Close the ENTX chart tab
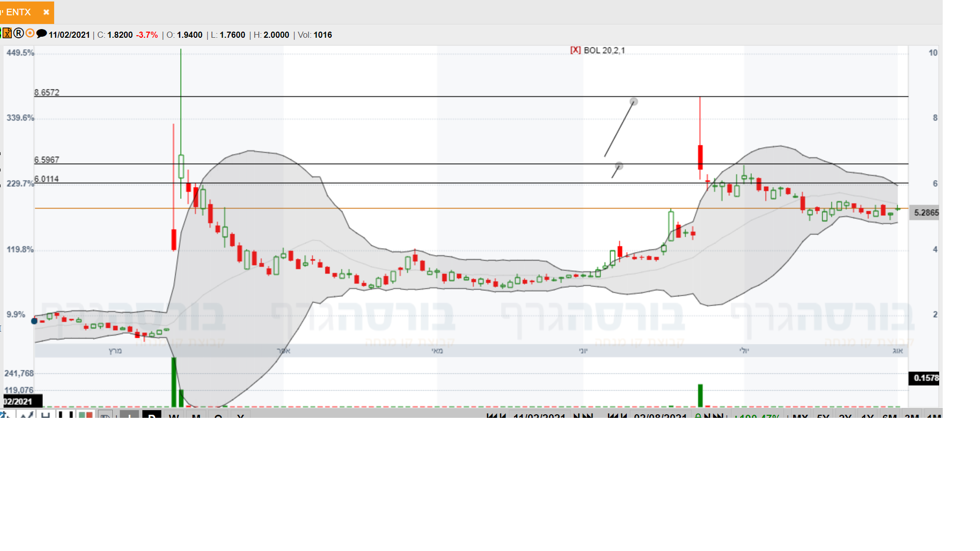This screenshot has width=980, height=551. pos(46,12)
